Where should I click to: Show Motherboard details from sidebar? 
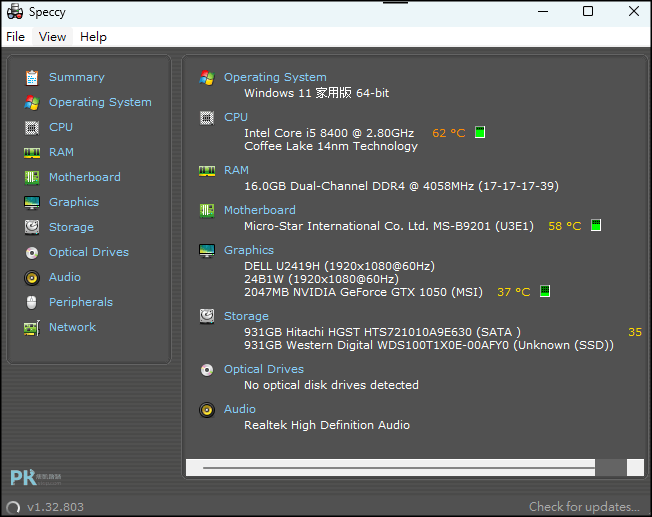(x=85, y=177)
